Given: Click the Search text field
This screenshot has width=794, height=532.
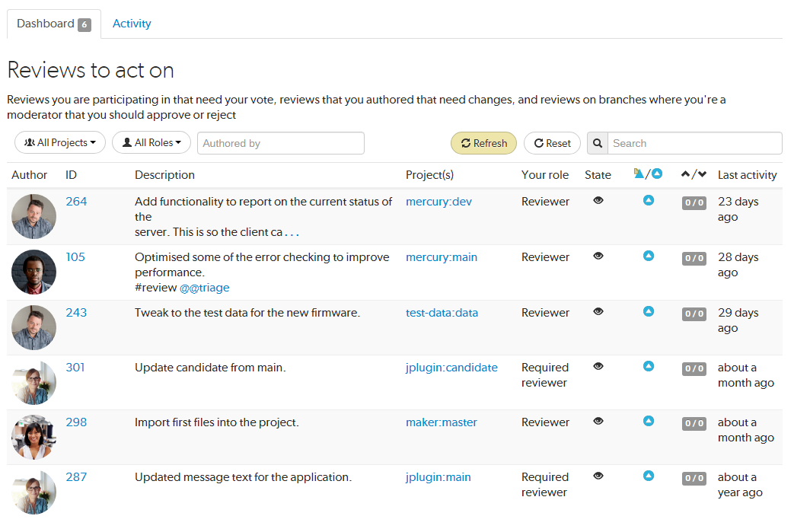Looking at the screenshot, I should click(695, 143).
